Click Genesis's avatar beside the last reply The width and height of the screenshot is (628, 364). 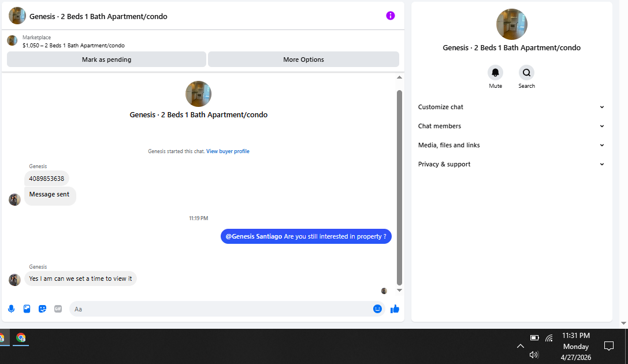tap(15, 280)
